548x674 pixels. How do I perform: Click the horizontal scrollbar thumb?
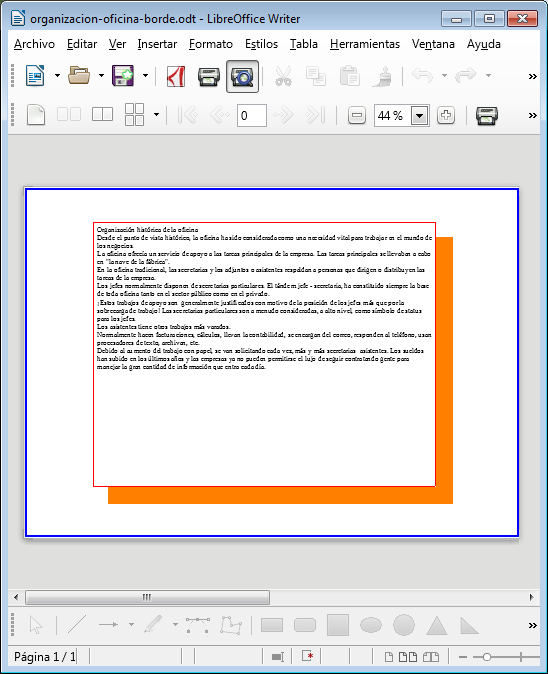click(x=147, y=597)
